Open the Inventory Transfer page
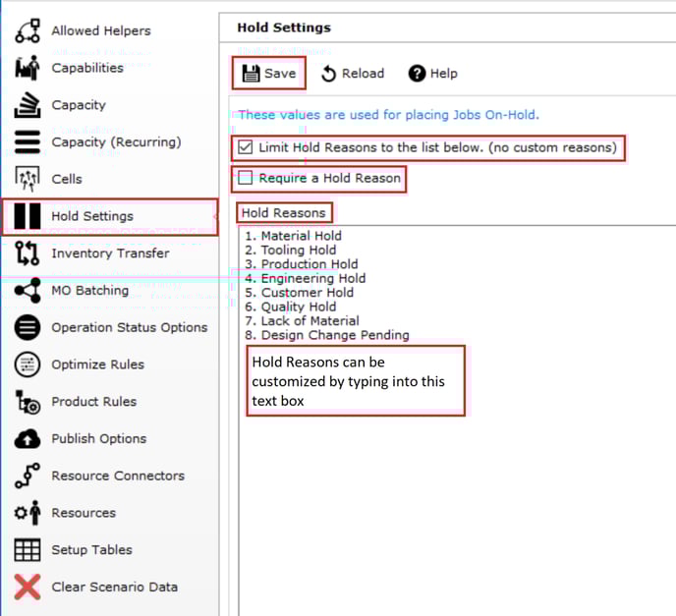Viewport: 676px width, 616px height. pos(110,253)
